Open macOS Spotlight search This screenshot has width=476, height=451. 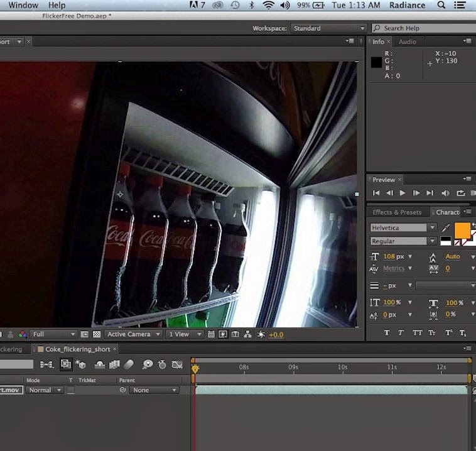441,5
